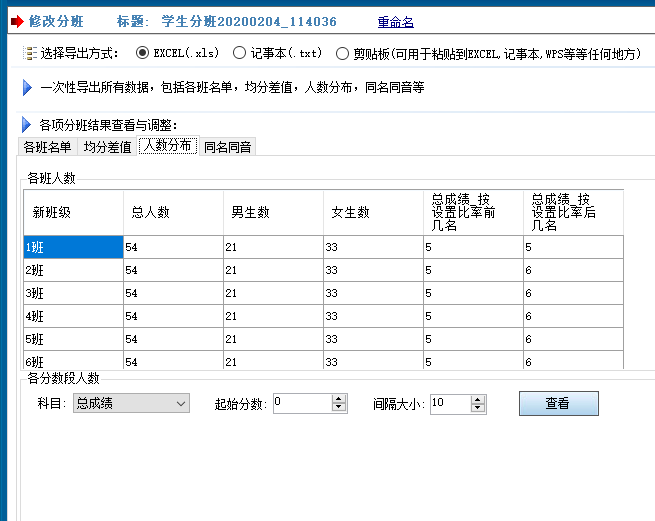Select the EXCEL(.xls) export option
The width and height of the screenshot is (655, 521).
pyautogui.click(x=143, y=53)
